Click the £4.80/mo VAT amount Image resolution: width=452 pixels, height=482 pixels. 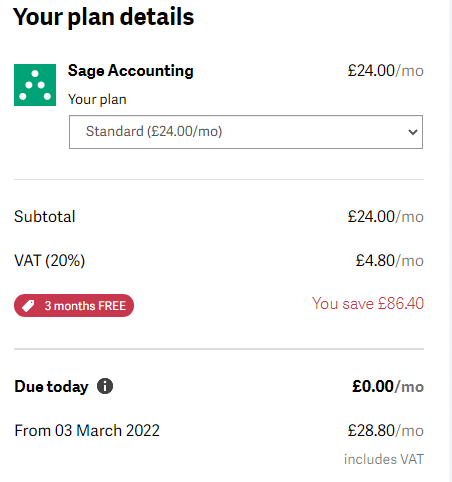pos(390,261)
